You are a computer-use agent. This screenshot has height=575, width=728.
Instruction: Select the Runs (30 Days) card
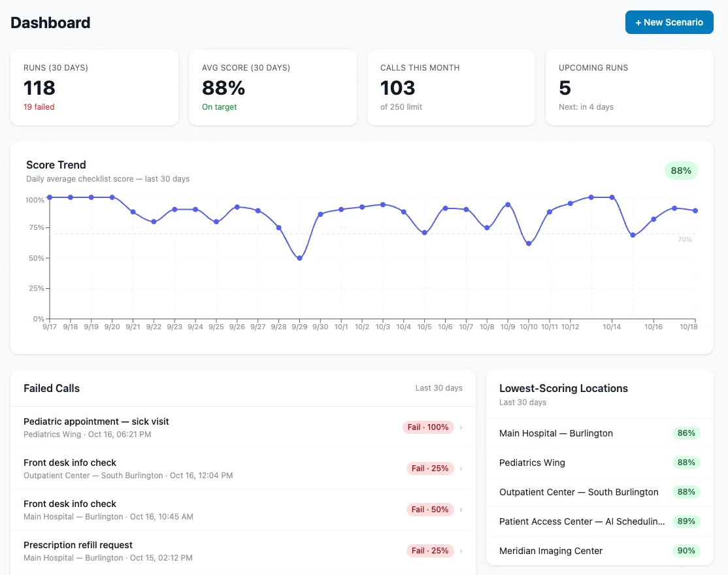coord(94,88)
